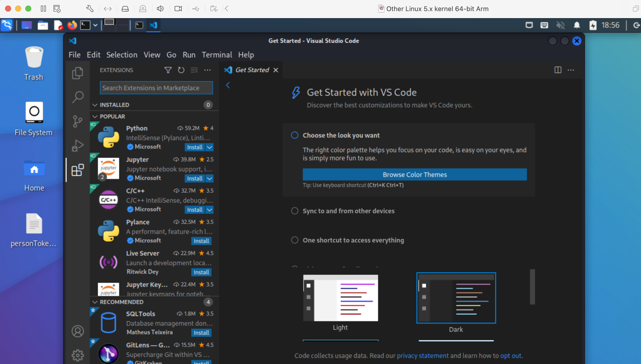Open the file manager in taskbar
Screen dimensions: 641x364
[x=43, y=25]
